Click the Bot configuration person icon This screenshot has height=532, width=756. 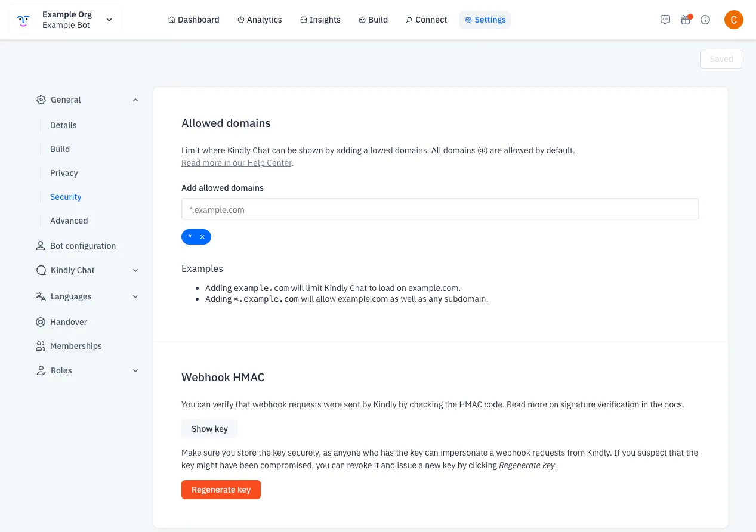tap(41, 246)
